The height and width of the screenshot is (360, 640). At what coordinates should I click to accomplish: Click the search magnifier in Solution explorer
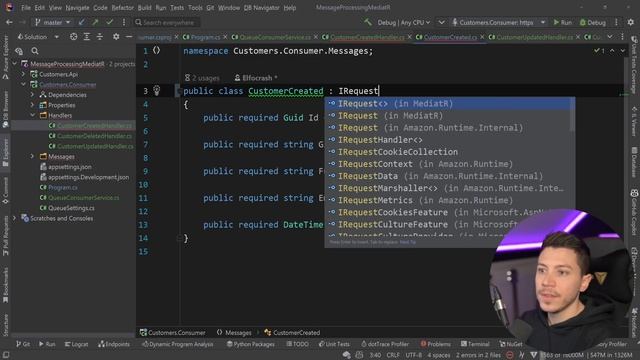tap(35, 51)
